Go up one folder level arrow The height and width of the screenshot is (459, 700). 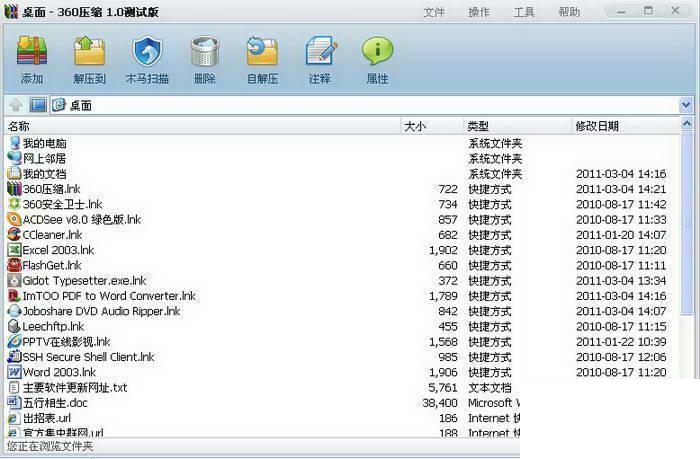point(16,105)
